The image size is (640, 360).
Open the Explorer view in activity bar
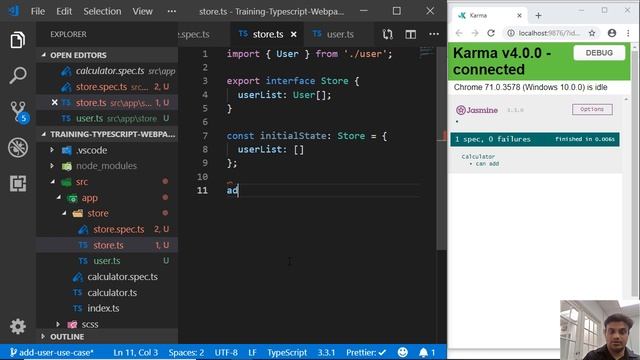[18, 40]
